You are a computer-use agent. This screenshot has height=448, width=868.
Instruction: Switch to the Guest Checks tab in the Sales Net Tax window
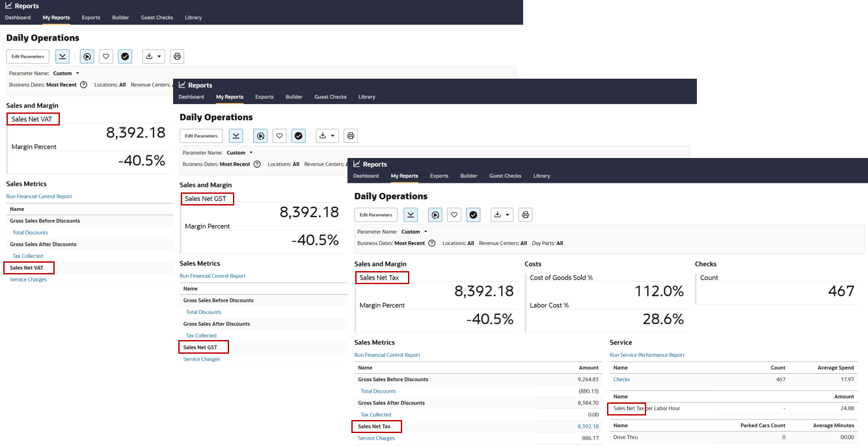(x=505, y=176)
